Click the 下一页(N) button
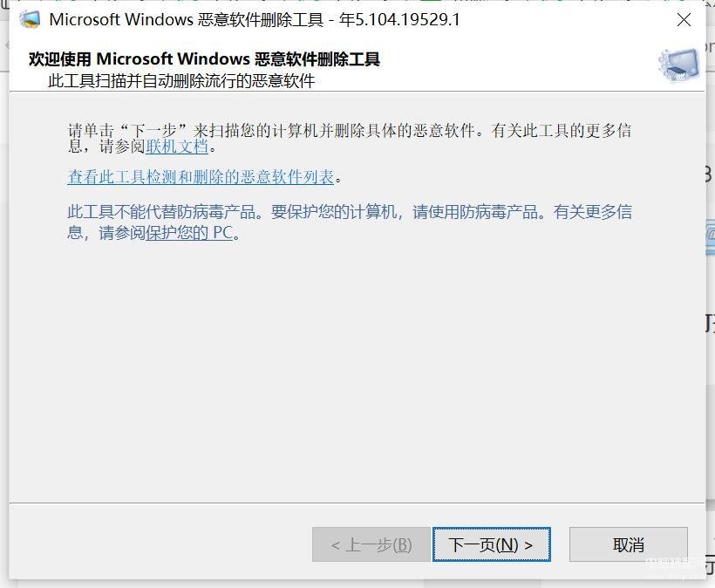715x588 pixels. click(491, 544)
